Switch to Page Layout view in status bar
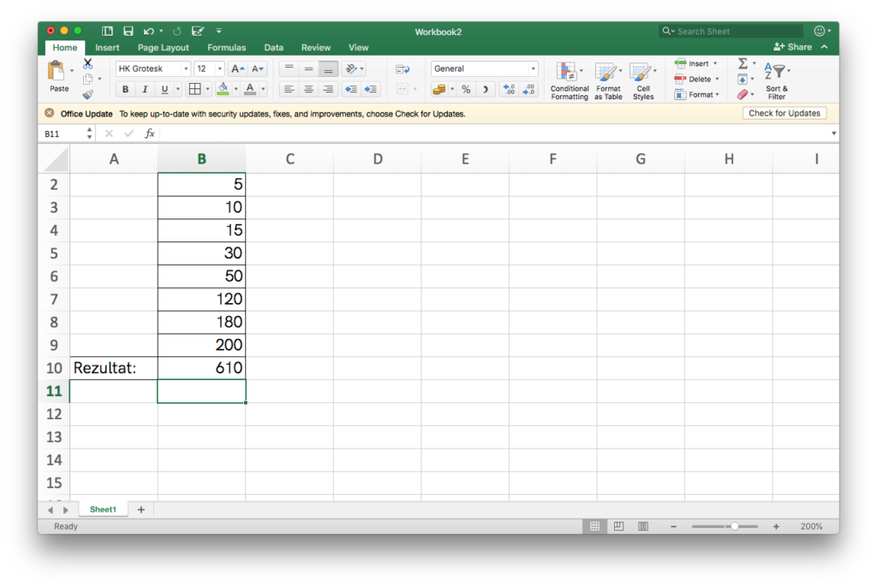Screen dimensions: 877x588 point(618,526)
